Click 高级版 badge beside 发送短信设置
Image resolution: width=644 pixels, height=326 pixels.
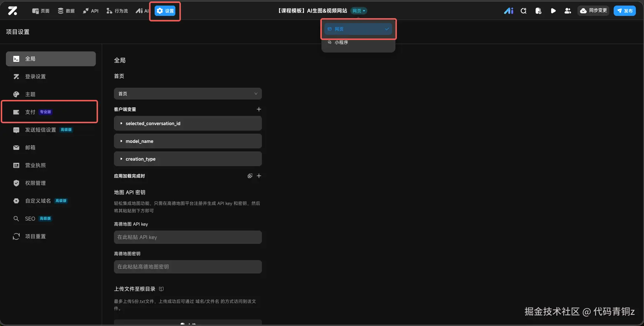pyautogui.click(x=66, y=130)
